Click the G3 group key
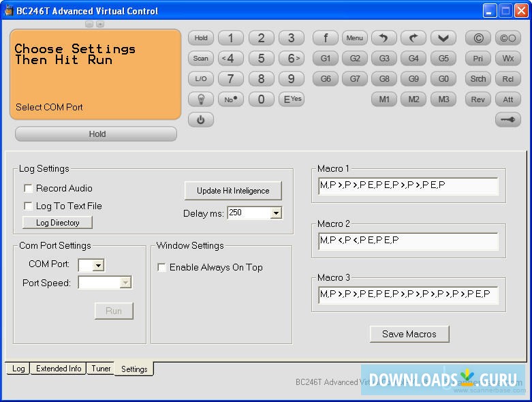The image size is (532, 402). [384, 59]
